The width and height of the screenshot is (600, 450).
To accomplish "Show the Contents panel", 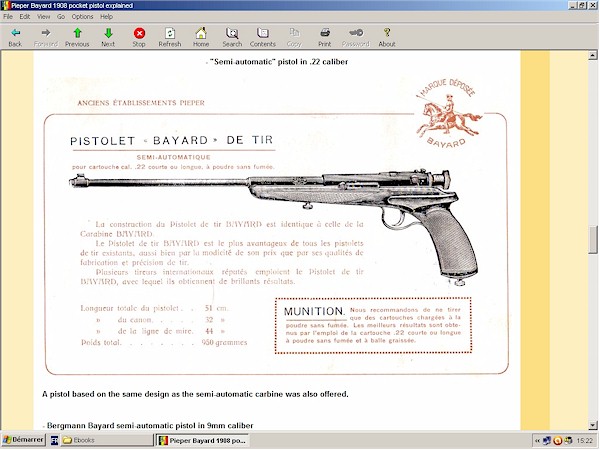I will click(x=263, y=37).
